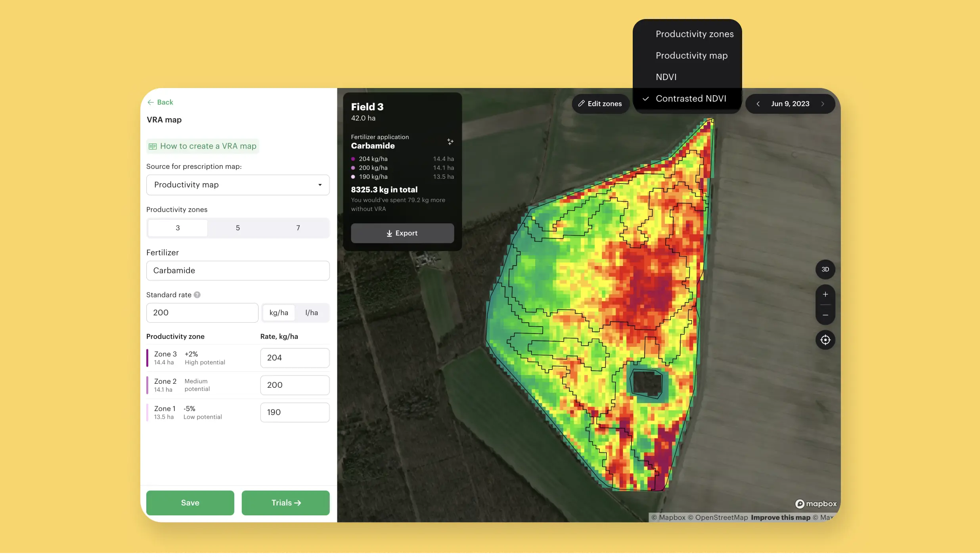Image resolution: width=980 pixels, height=557 pixels.
Task: Select the NDVI layer menu option
Action: [x=666, y=77]
